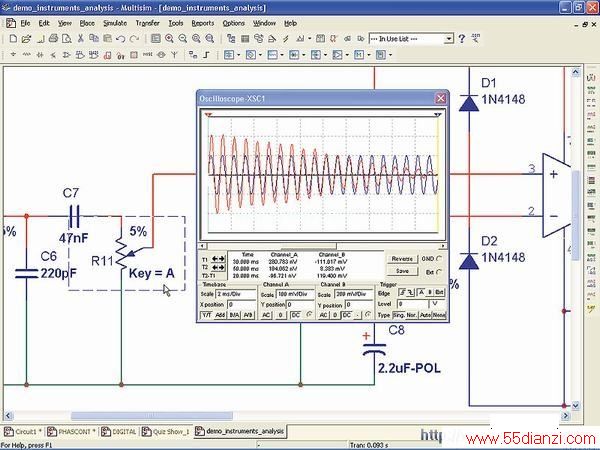
Task: Click the Place Basic resistor icon
Action: (26, 55)
